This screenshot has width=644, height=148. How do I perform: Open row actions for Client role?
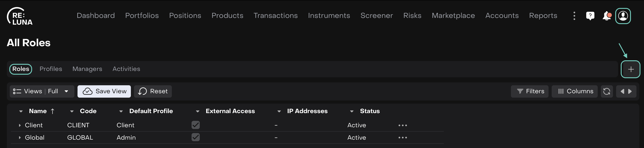tap(403, 125)
